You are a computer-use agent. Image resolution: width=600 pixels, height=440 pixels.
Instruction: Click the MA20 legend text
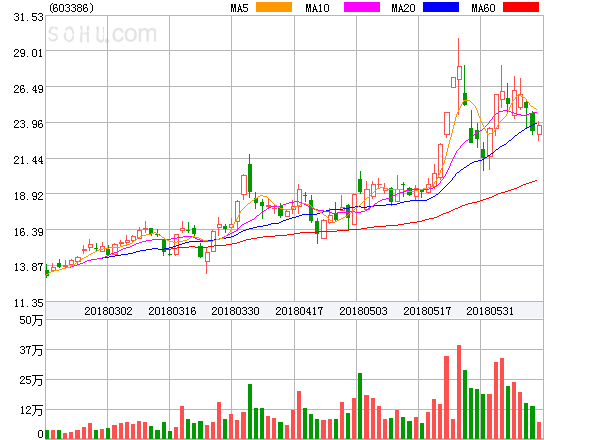pos(403,8)
